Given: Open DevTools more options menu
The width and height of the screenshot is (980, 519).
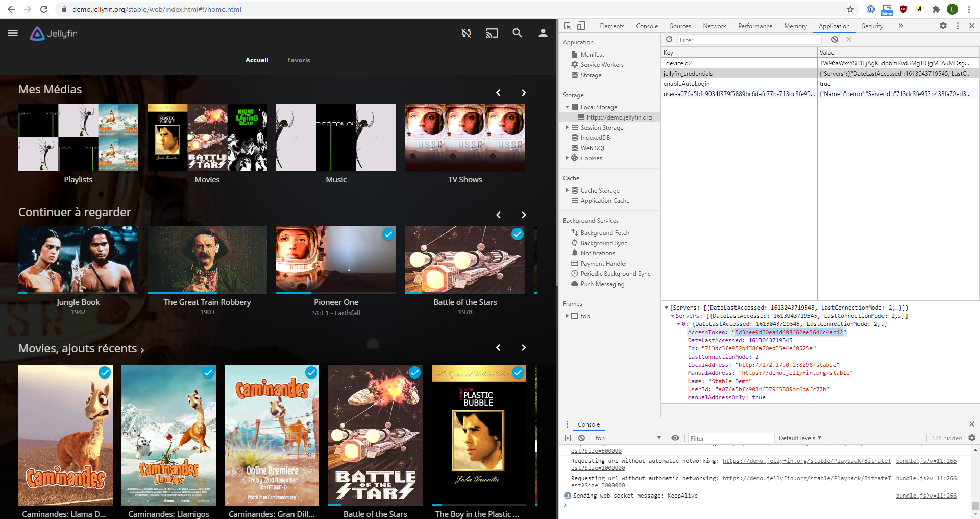Looking at the screenshot, I should pos(958,26).
